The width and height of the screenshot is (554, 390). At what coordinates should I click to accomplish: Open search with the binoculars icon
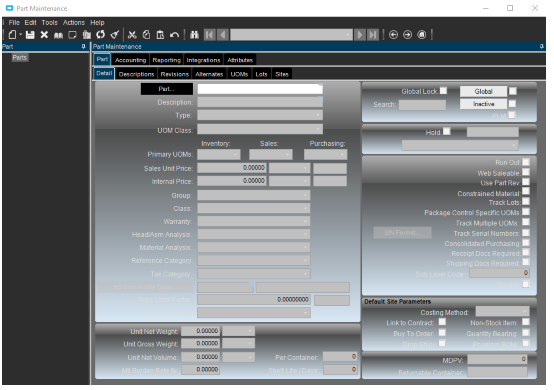[x=194, y=35]
